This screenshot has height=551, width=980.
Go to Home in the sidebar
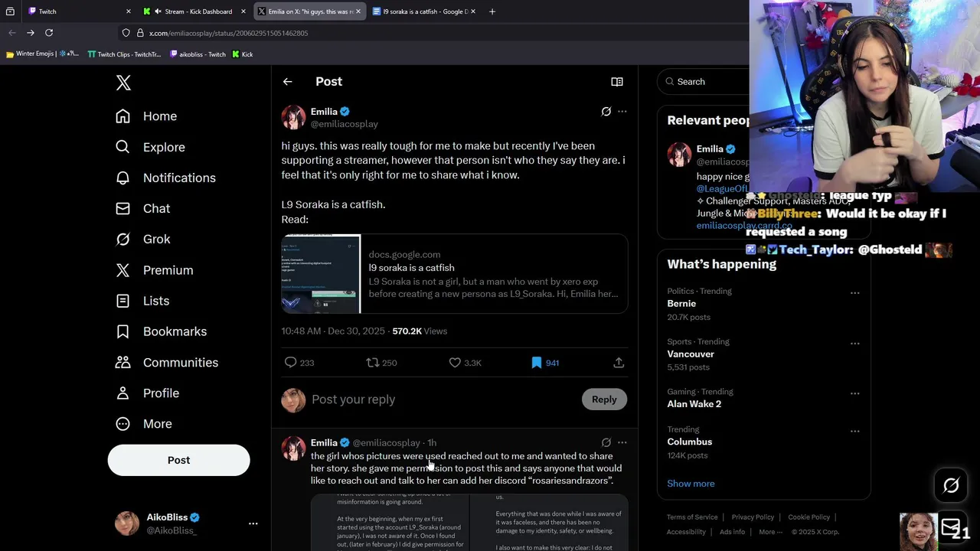coord(146,116)
